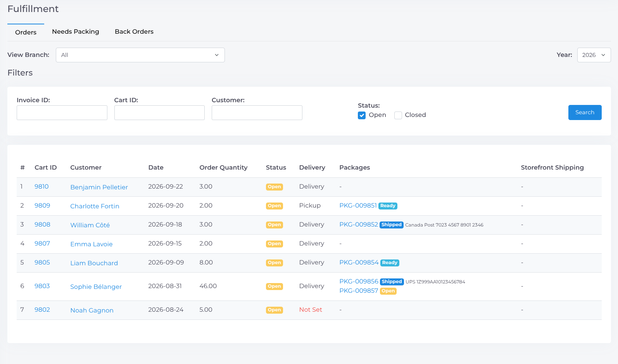Open cart 9802
The height and width of the screenshot is (364, 618).
point(42,310)
